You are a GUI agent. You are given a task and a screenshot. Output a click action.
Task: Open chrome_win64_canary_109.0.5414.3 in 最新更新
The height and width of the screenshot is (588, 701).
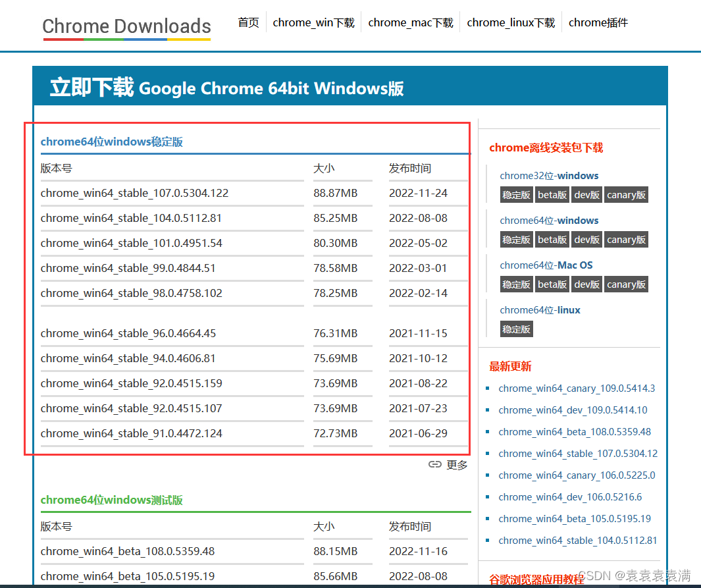[x=577, y=388]
